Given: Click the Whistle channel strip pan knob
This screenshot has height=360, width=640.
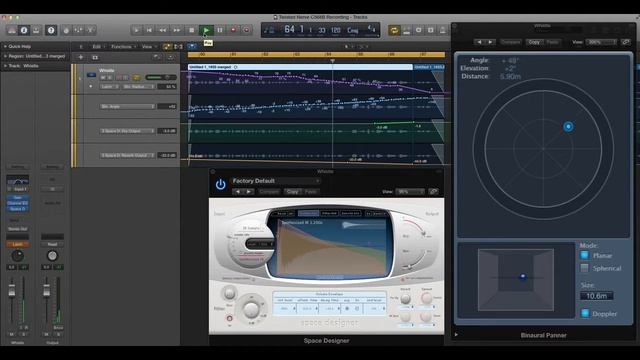Looking at the screenshot, I should pyautogui.click(x=17, y=256).
